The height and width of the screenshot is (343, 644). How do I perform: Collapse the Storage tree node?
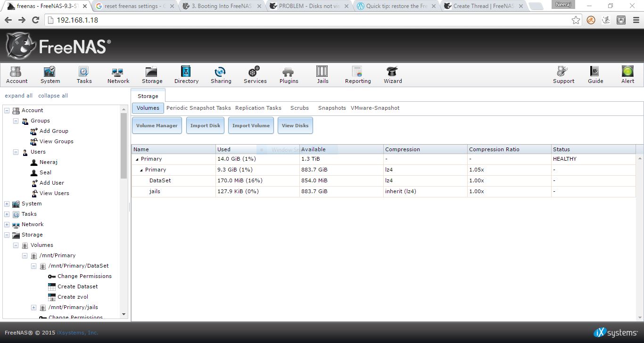click(x=7, y=235)
